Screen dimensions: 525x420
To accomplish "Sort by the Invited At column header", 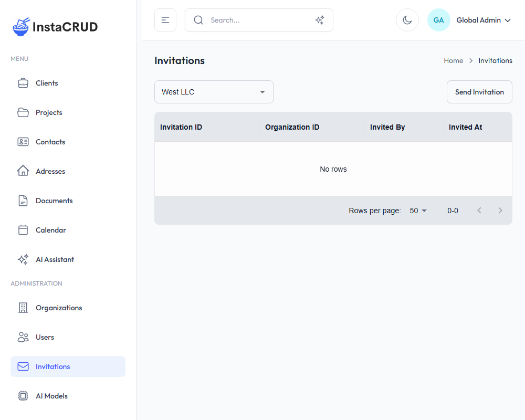I will pos(465,127).
